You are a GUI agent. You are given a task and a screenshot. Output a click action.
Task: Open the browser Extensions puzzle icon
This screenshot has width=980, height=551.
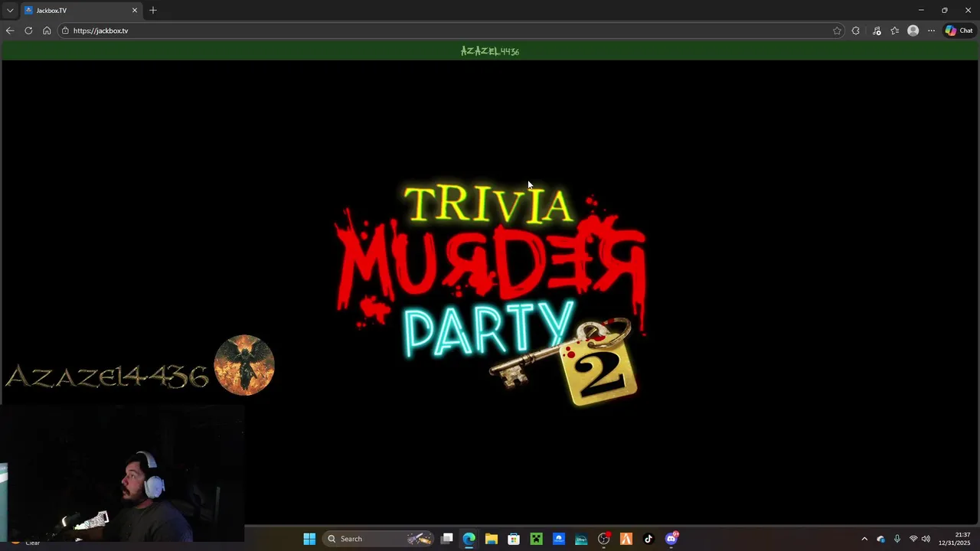[856, 31]
